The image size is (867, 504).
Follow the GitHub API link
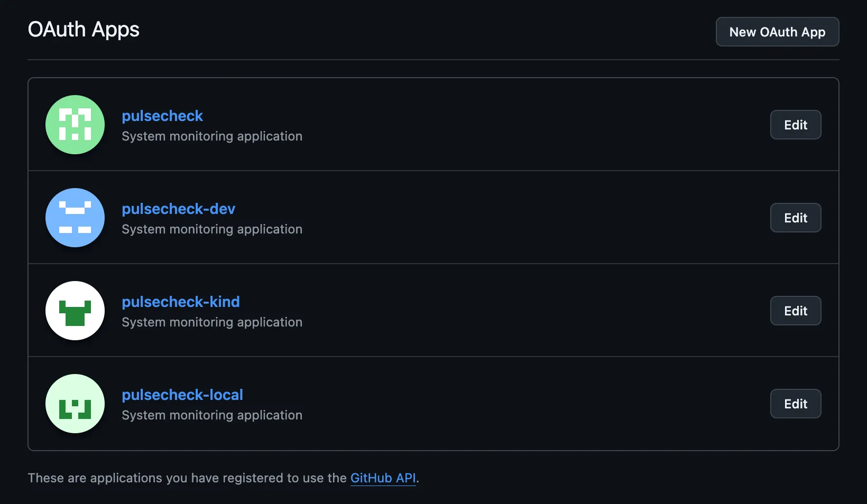click(x=383, y=478)
